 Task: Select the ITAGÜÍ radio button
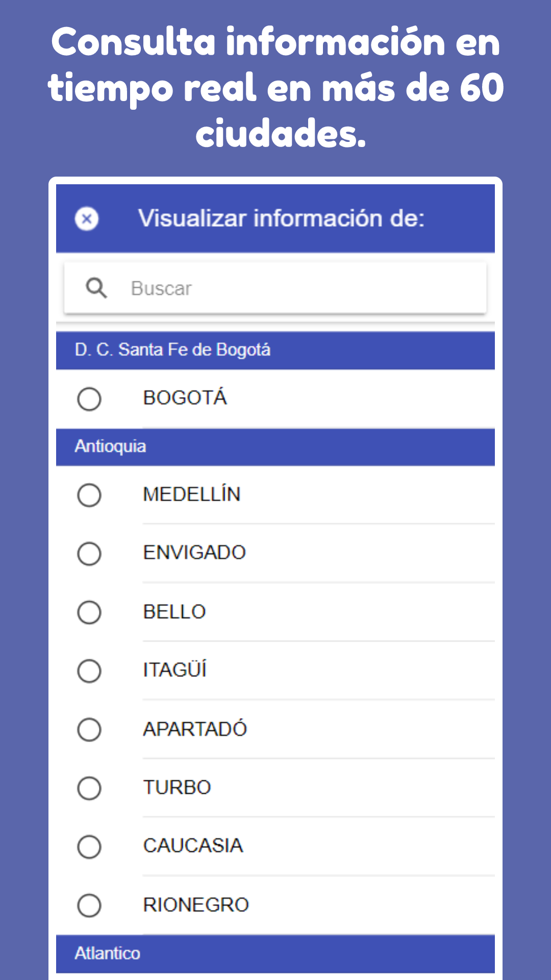(89, 671)
